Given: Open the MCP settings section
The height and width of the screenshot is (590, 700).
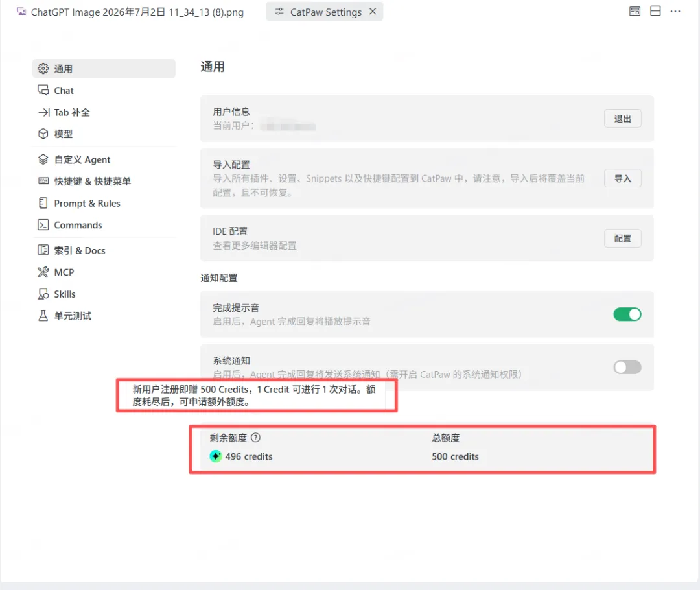Looking at the screenshot, I should (104, 272).
